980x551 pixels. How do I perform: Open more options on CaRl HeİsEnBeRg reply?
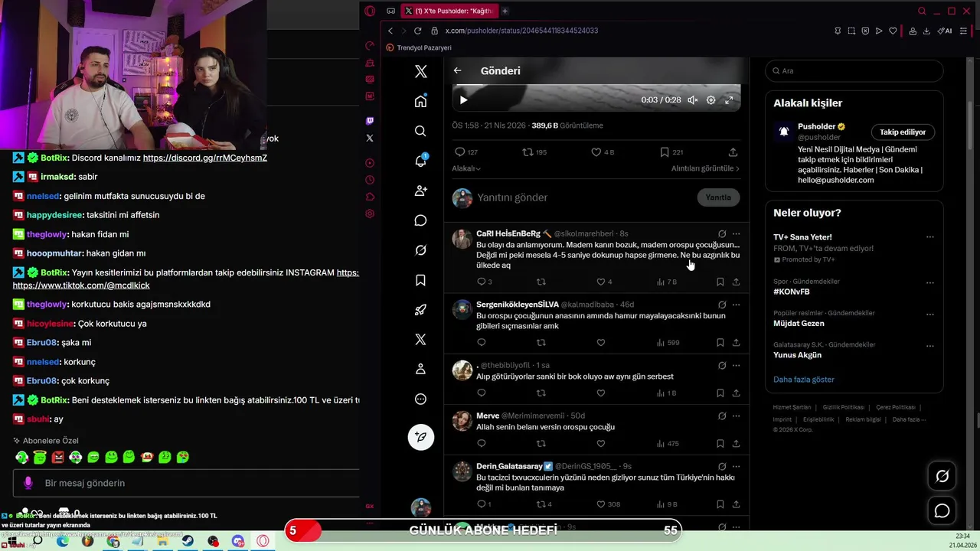tap(736, 233)
